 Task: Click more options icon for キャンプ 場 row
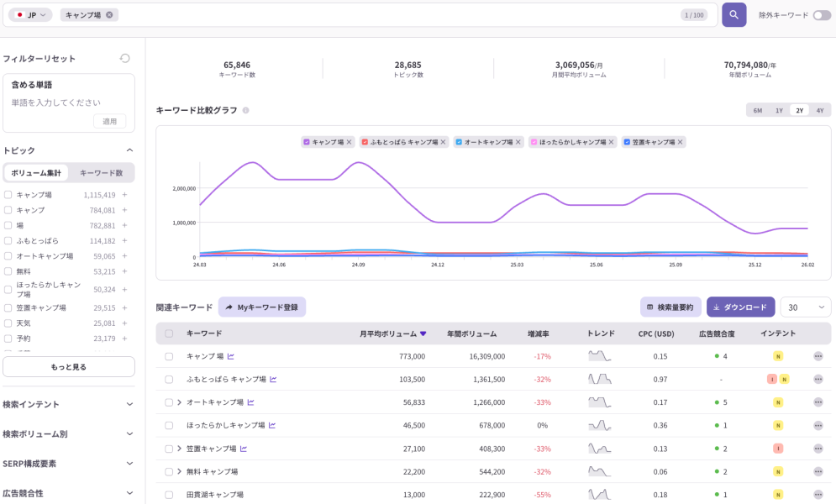click(818, 356)
